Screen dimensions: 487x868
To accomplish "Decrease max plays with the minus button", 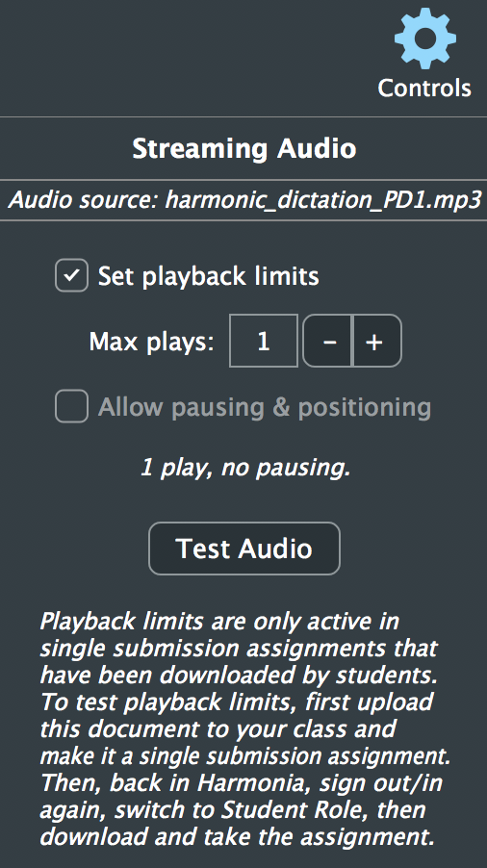I will pyautogui.click(x=327, y=341).
